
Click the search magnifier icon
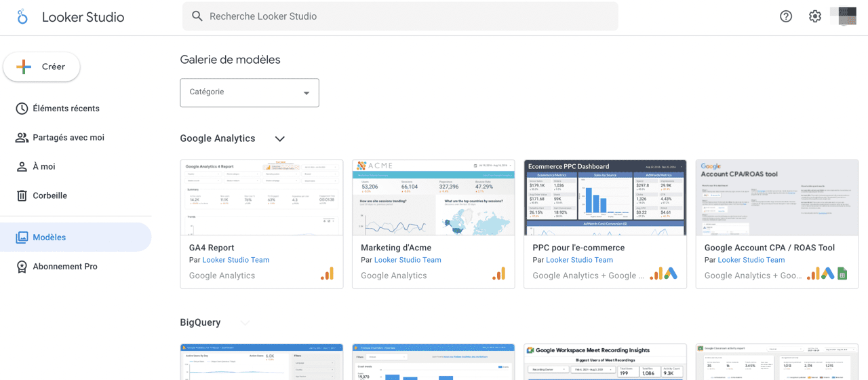tap(197, 16)
